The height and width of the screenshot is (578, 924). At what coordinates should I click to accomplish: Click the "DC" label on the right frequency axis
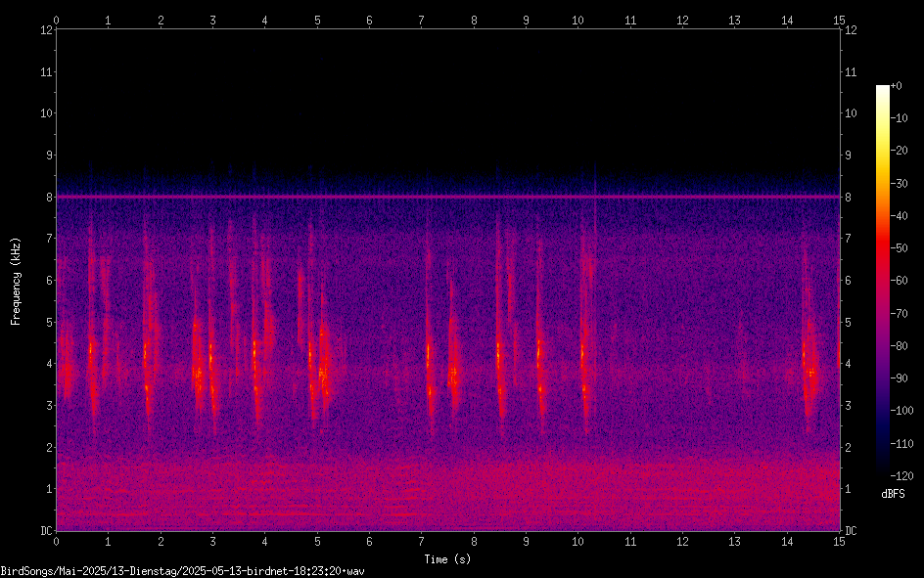[x=851, y=531]
